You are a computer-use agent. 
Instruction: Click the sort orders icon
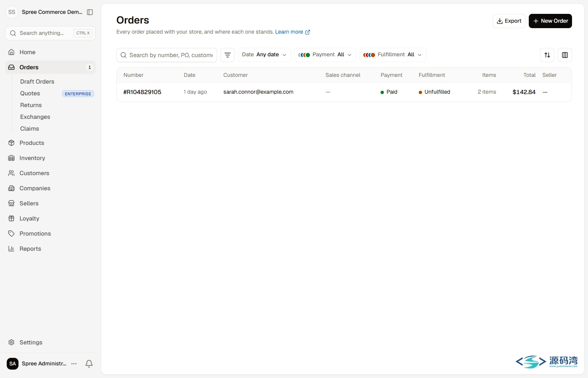(547, 55)
